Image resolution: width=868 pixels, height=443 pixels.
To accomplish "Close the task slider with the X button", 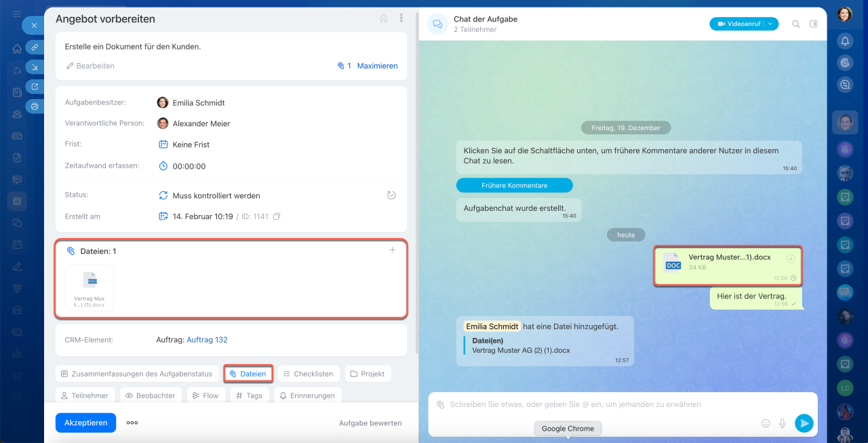I will tap(34, 26).
